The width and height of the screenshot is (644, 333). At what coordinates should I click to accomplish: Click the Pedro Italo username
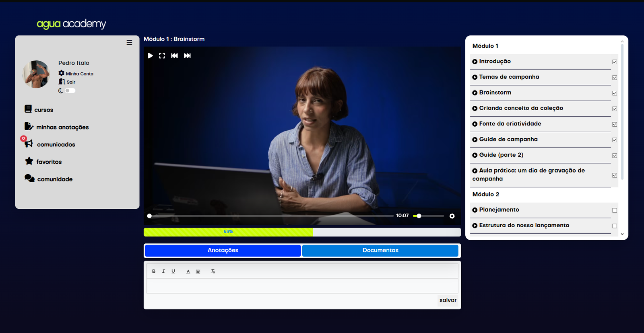click(x=74, y=63)
